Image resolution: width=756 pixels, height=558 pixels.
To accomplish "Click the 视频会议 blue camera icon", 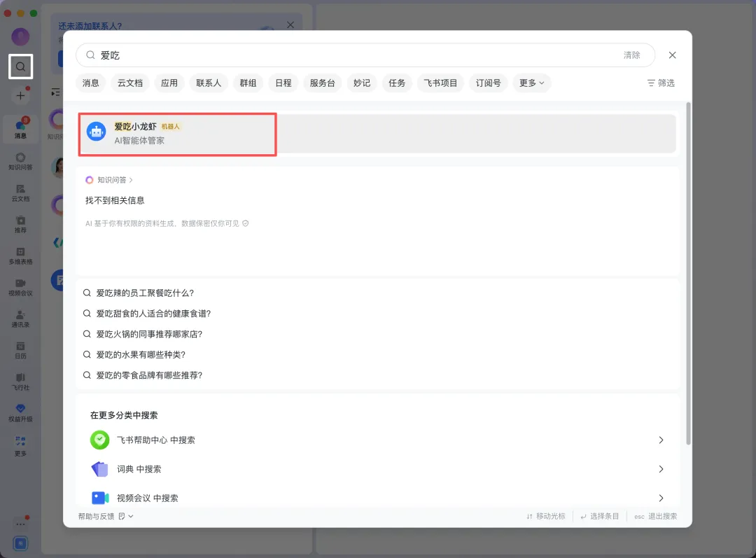I will pos(100,498).
